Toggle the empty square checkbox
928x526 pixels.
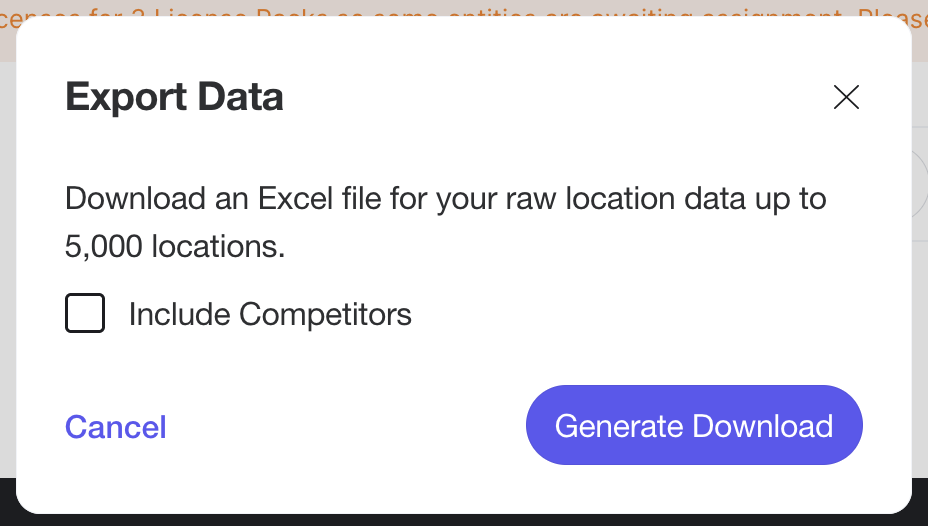(85, 313)
